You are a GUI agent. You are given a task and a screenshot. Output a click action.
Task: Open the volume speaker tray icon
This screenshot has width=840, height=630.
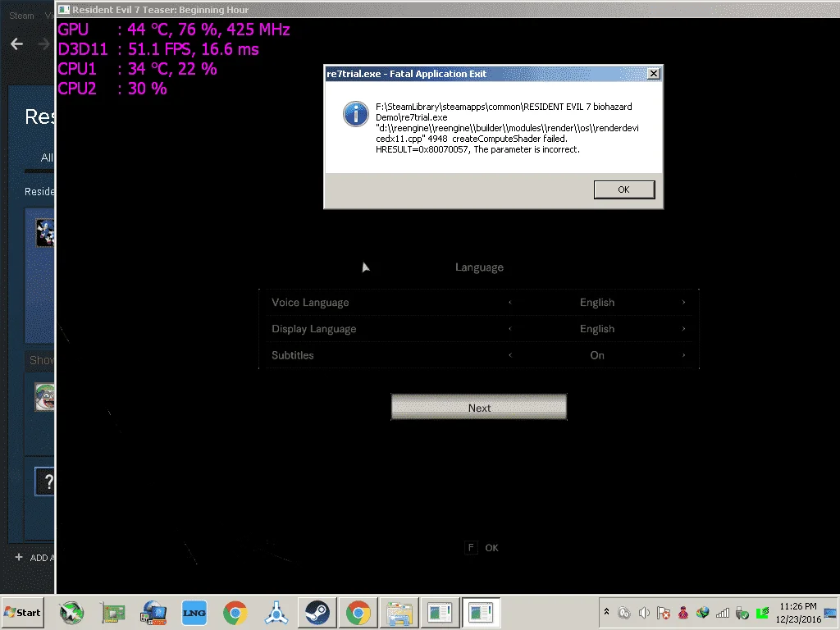(x=644, y=612)
